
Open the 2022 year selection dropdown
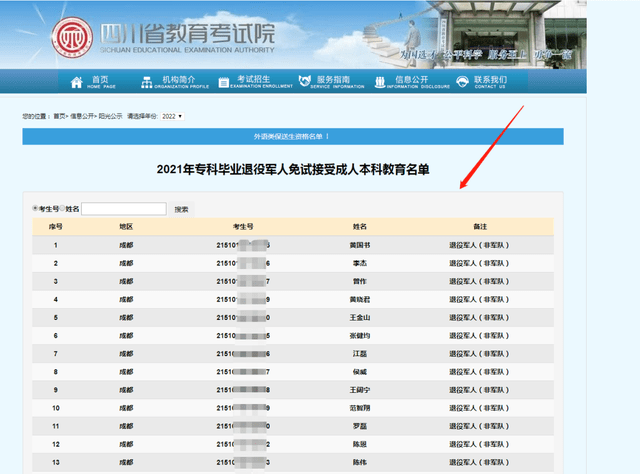click(x=172, y=116)
